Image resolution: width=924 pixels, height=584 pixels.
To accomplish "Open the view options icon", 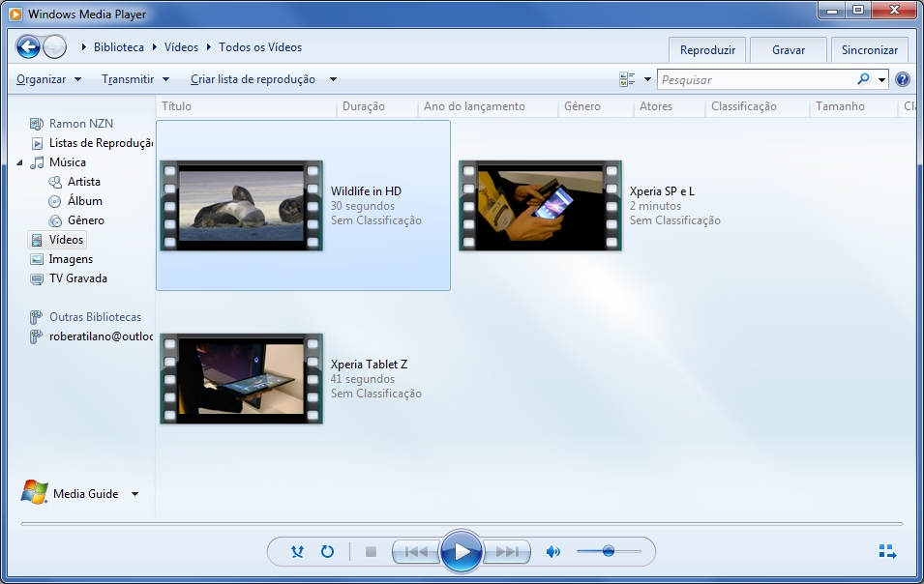I will pyautogui.click(x=627, y=79).
